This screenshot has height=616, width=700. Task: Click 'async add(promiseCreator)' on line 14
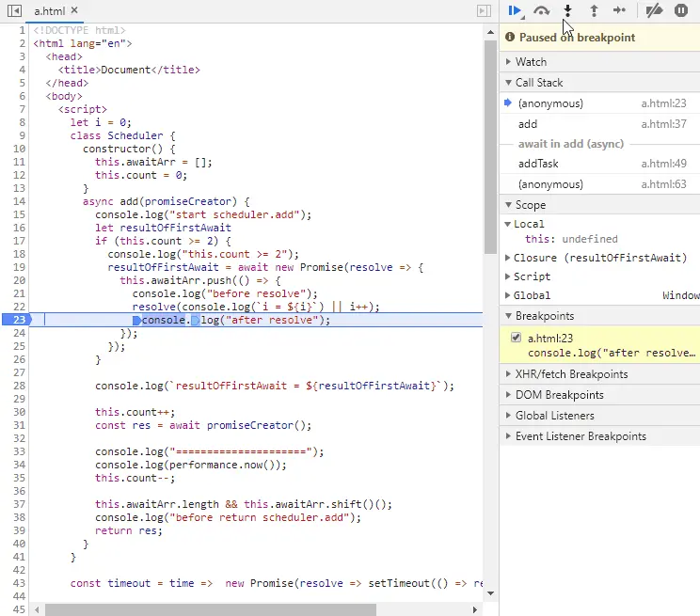tap(160, 201)
